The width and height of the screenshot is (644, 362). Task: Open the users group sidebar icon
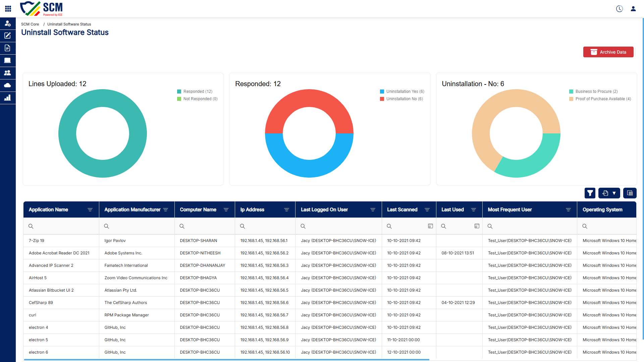coord(7,73)
